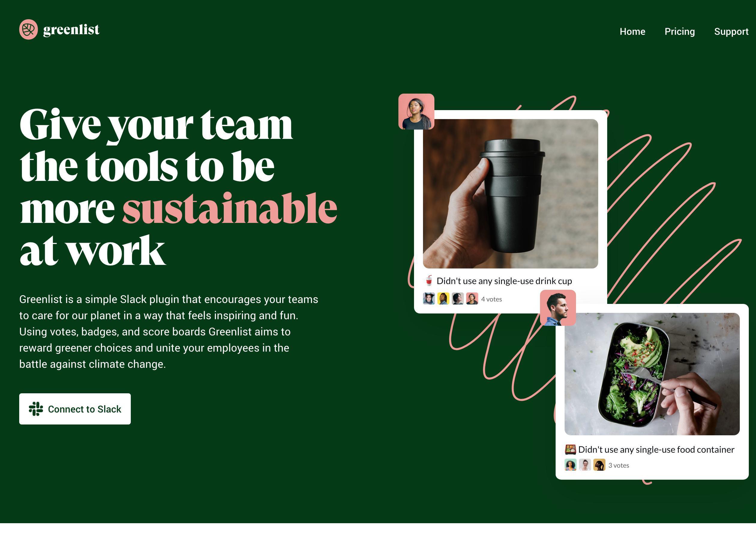The width and height of the screenshot is (756, 540).
Task: Click the Support navigation link
Action: pyautogui.click(x=731, y=31)
